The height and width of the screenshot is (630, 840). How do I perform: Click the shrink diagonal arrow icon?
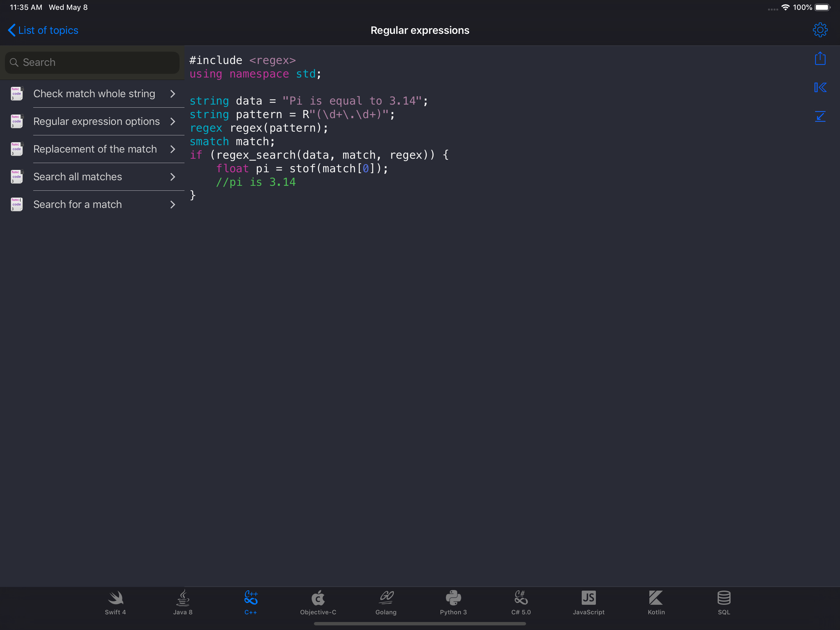point(820,116)
